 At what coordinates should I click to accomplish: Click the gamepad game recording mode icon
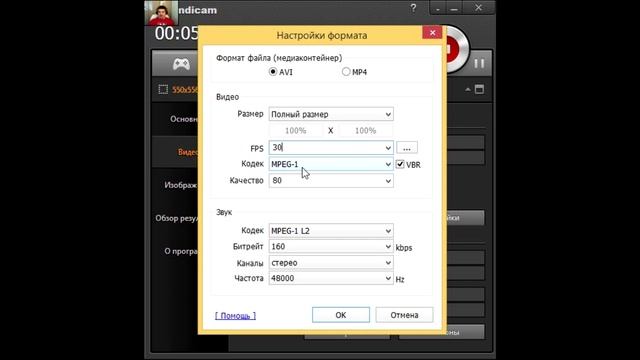point(181,64)
